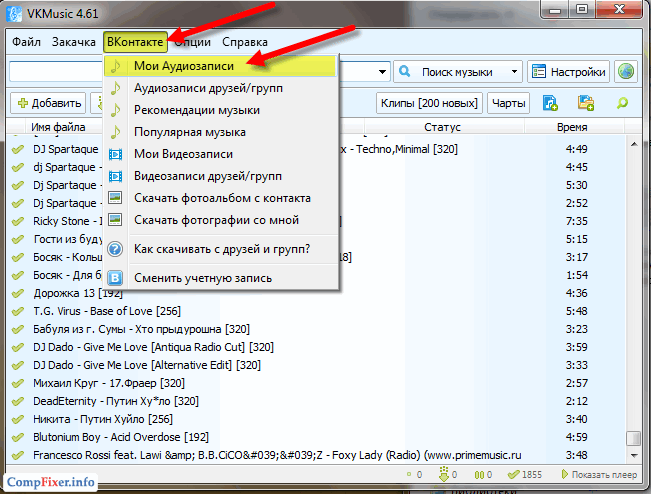
Task: Click time 5:48 of T.G. Virus
Action: (576, 311)
